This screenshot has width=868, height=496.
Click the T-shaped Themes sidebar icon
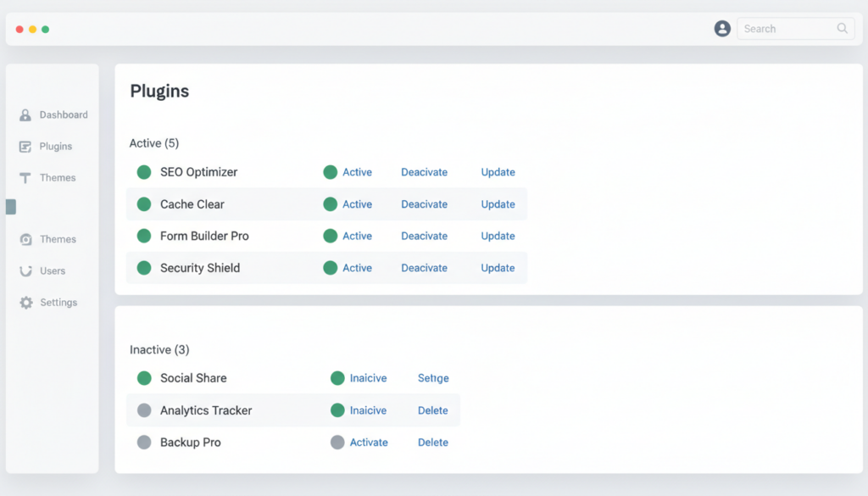coord(25,178)
